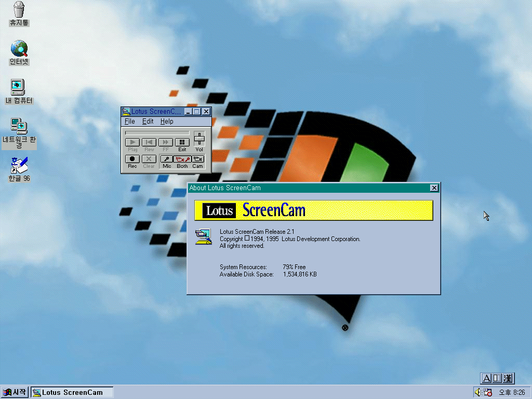Adjust the Vol volume slider

(x=199, y=139)
